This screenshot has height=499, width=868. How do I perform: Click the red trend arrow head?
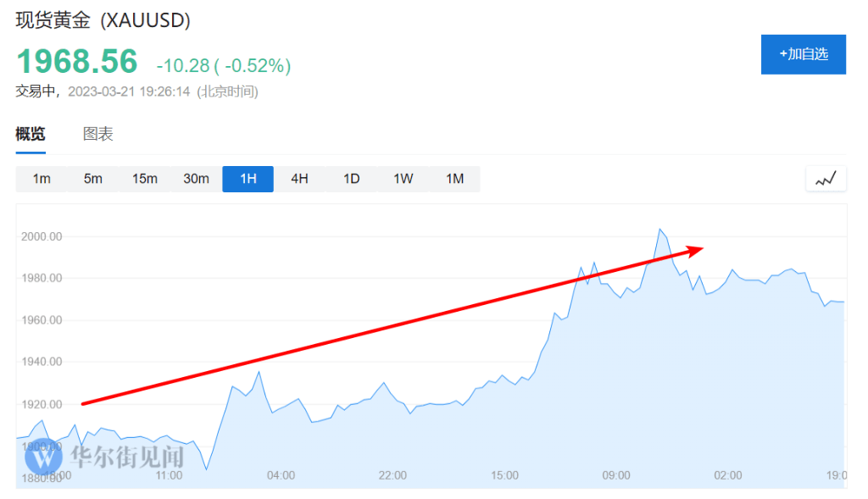click(x=695, y=251)
